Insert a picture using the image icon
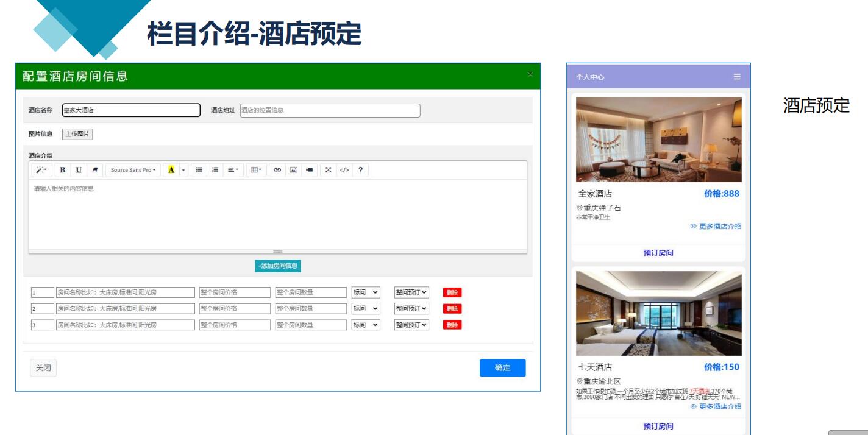Viewport: 868px width, 435px height. point(294,170)
